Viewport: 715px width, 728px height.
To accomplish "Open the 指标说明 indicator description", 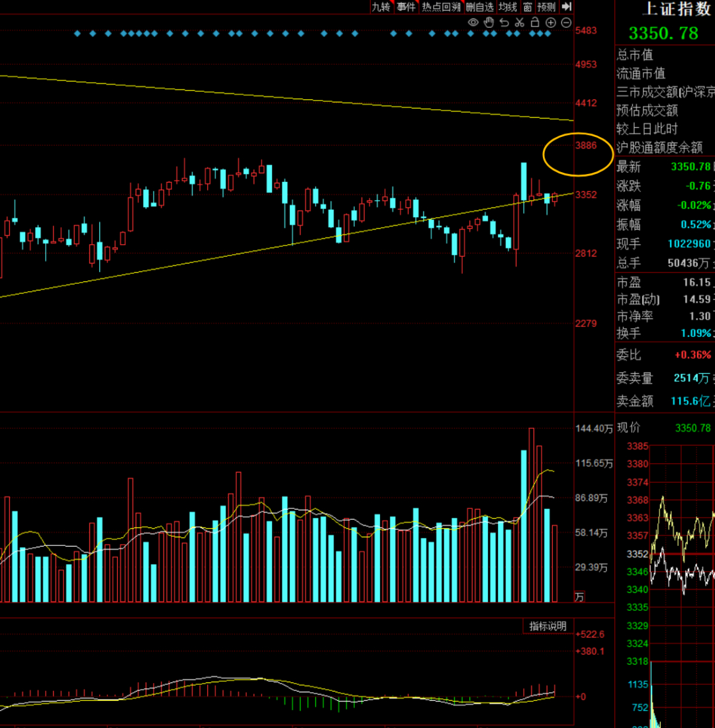I will click(548, 626).
